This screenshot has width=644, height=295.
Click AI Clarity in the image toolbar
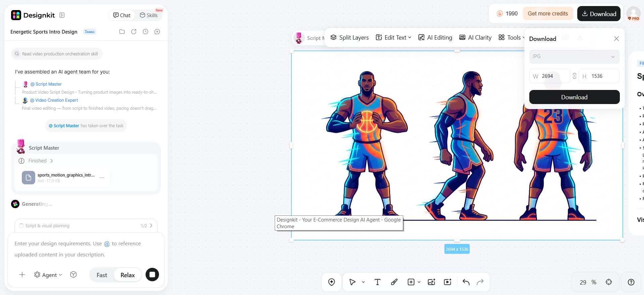tap(475, 38)
